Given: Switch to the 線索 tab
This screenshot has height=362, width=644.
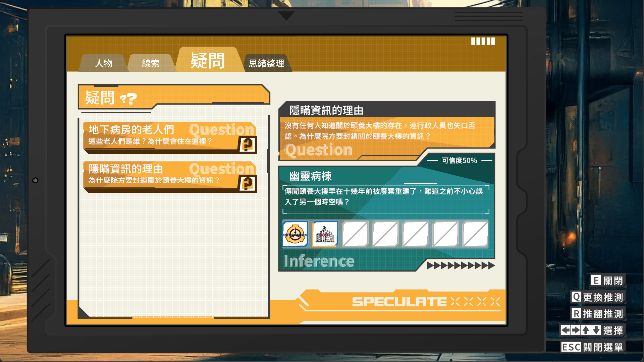Looking at the screenshot, I should pos(151,63).
